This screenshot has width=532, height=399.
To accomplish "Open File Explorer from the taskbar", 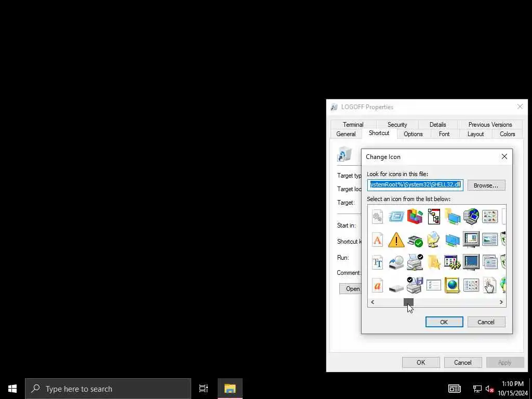I will pyautogui.click(x=230, y=389).
